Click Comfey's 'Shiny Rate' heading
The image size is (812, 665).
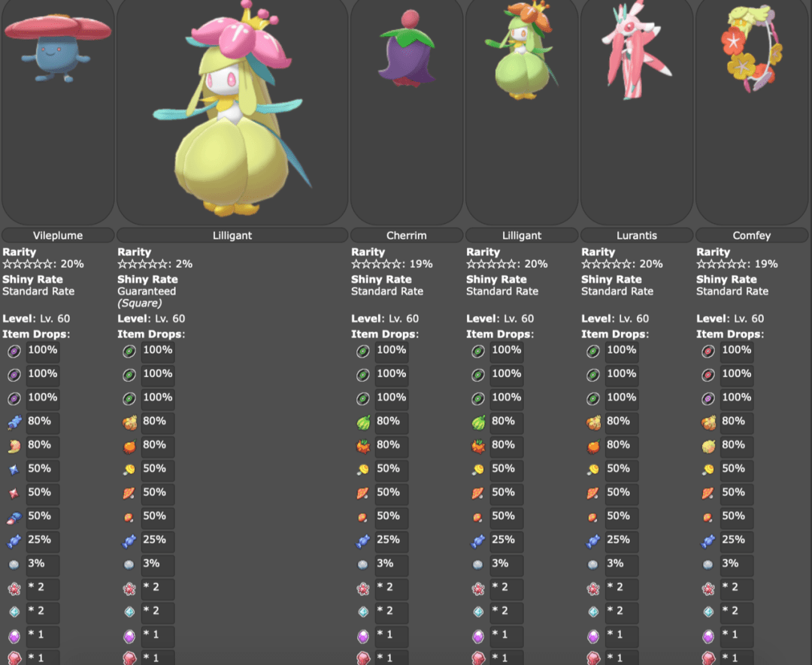pyautogui.click(x=726, y=280)
